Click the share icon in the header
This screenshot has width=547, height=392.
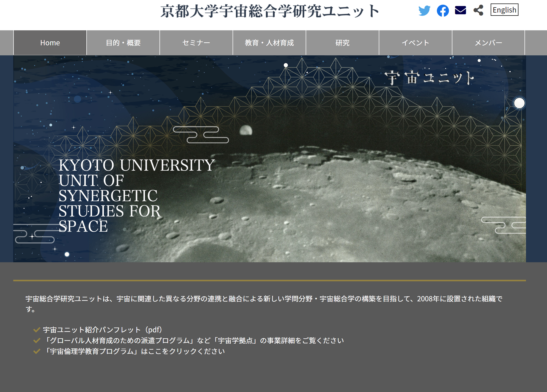tap(478, 10)
